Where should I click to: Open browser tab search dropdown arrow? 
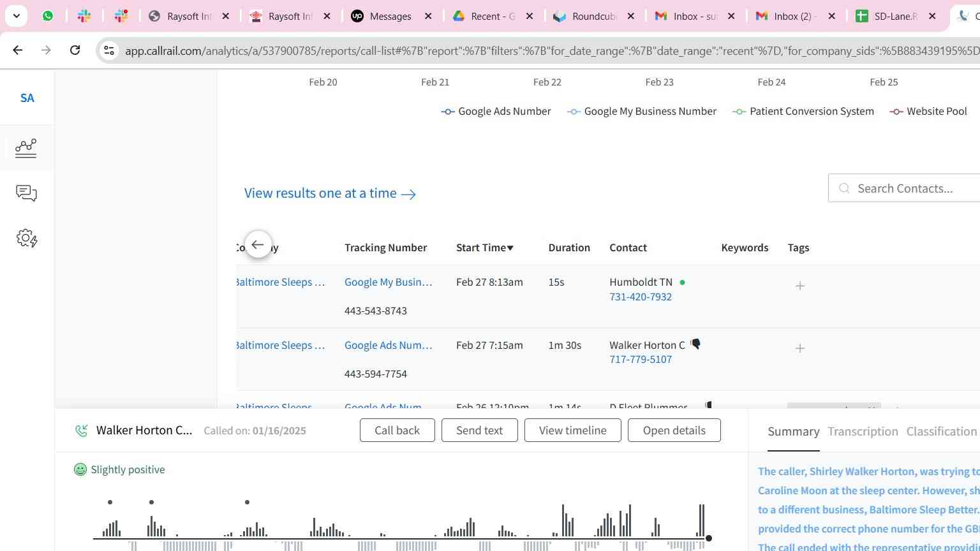click(x=16, y=16)
